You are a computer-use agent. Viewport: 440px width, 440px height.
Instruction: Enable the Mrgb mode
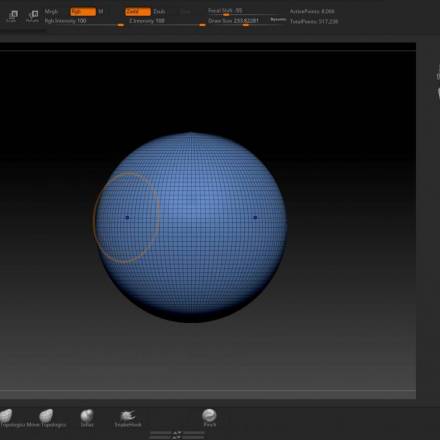click(x=51, y=12)
